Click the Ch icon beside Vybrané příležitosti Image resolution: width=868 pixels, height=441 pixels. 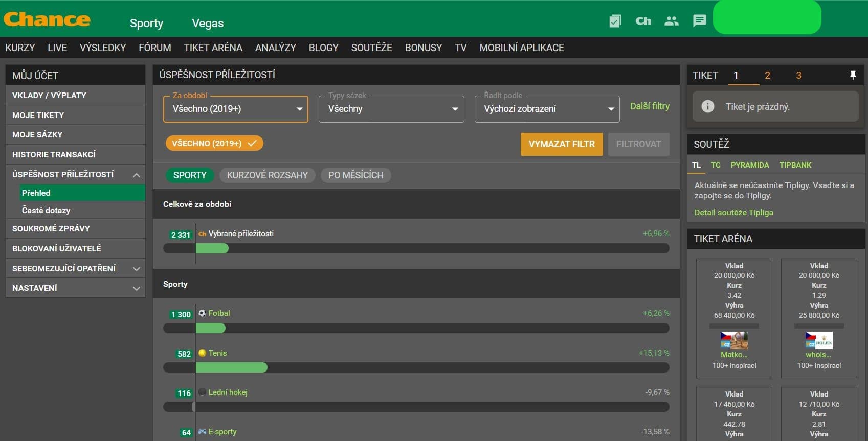click(x=203, y=234)
